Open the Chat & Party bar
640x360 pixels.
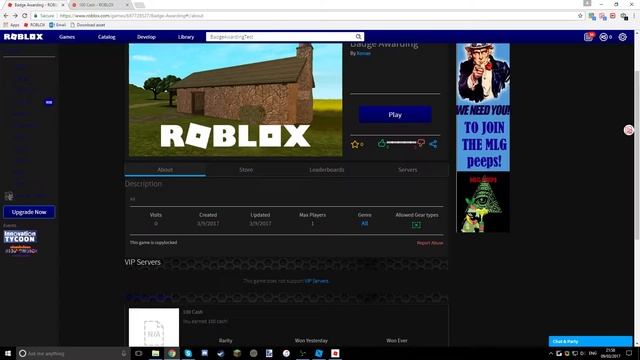[x=590, y=341]
